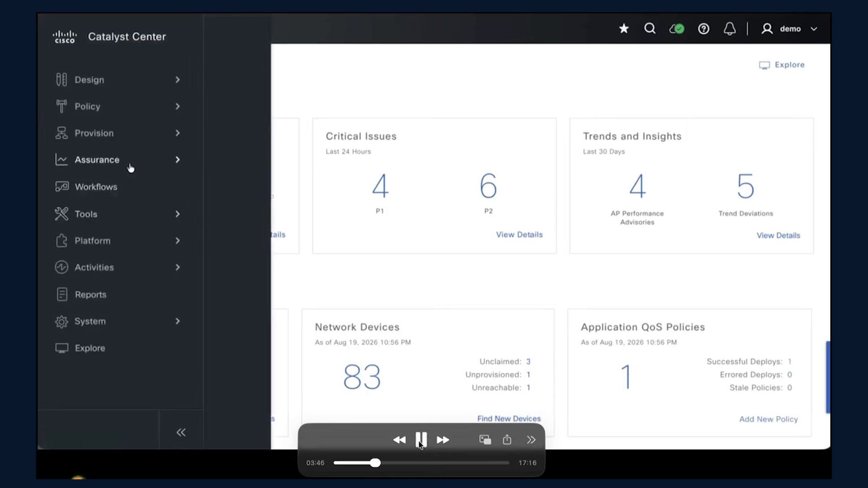The height and width of the screenshot is (488, 868).
Task: Click the Explore monitor icon in sidebar
Action: pos(61,348)
